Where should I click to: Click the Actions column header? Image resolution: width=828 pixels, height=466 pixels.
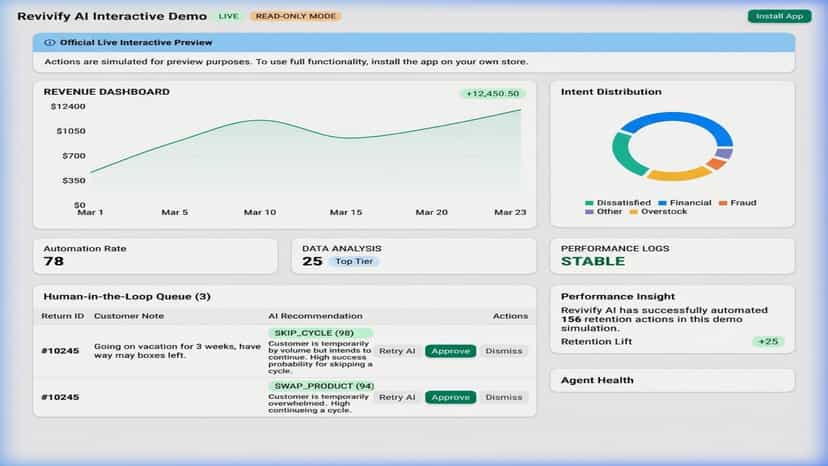click(510, 316)
